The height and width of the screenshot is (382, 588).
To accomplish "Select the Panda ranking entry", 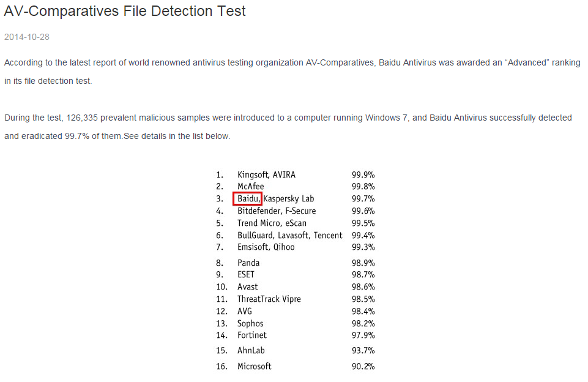I will tap(248, 263).
